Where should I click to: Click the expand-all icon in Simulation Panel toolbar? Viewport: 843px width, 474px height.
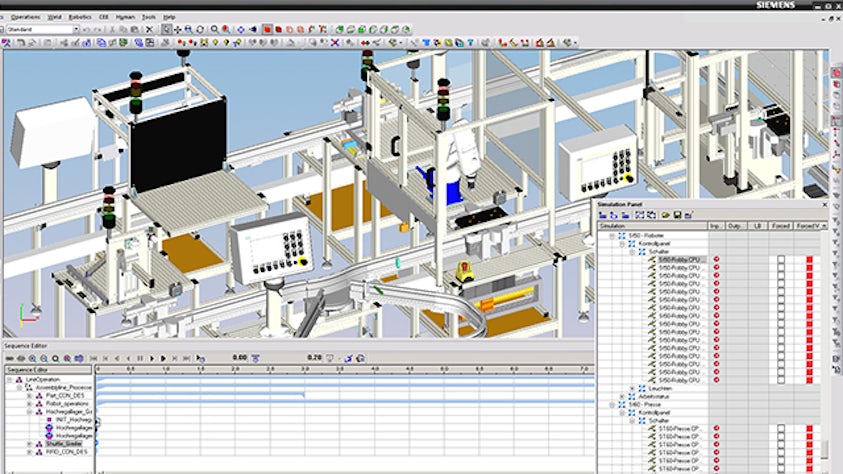click(x=639, y=215)
